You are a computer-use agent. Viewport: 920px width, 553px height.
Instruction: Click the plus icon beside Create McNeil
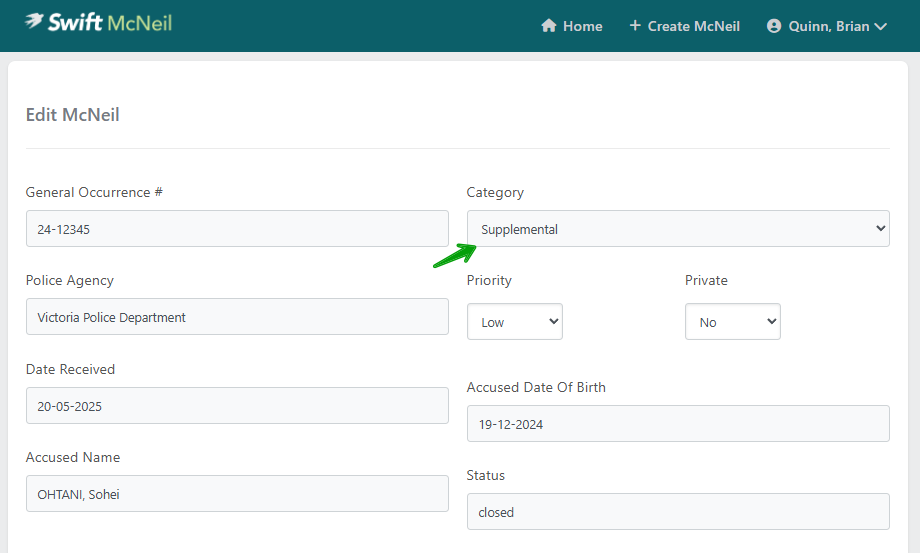(635, 25)
